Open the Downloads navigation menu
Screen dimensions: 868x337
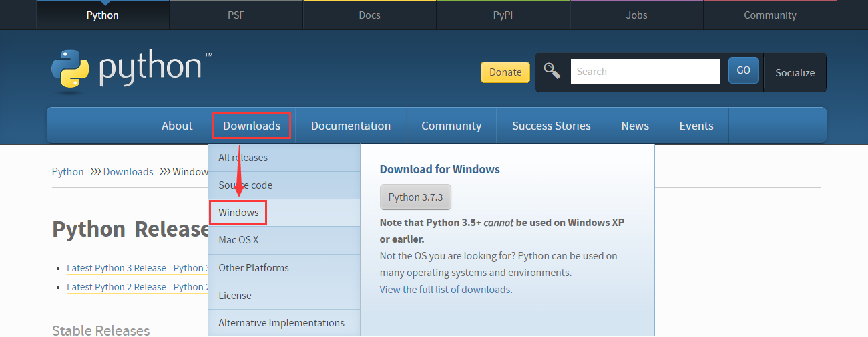tap(252, 126)
